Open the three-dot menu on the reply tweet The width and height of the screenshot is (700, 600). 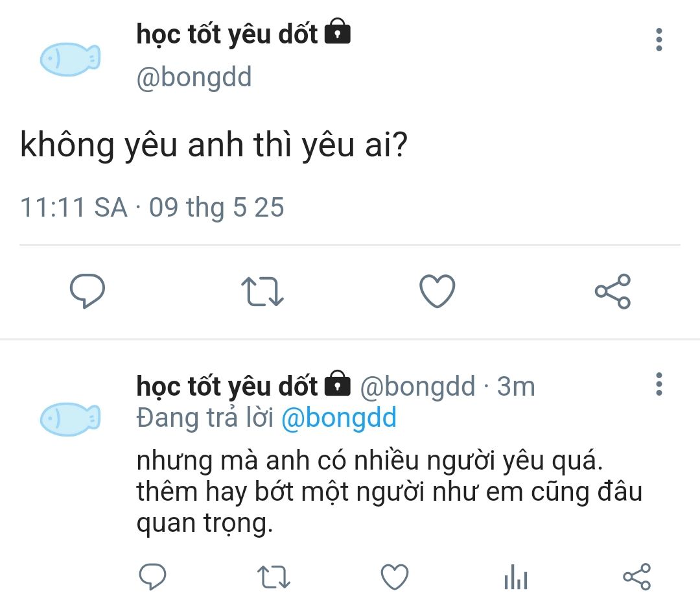[x=659, y=384]
